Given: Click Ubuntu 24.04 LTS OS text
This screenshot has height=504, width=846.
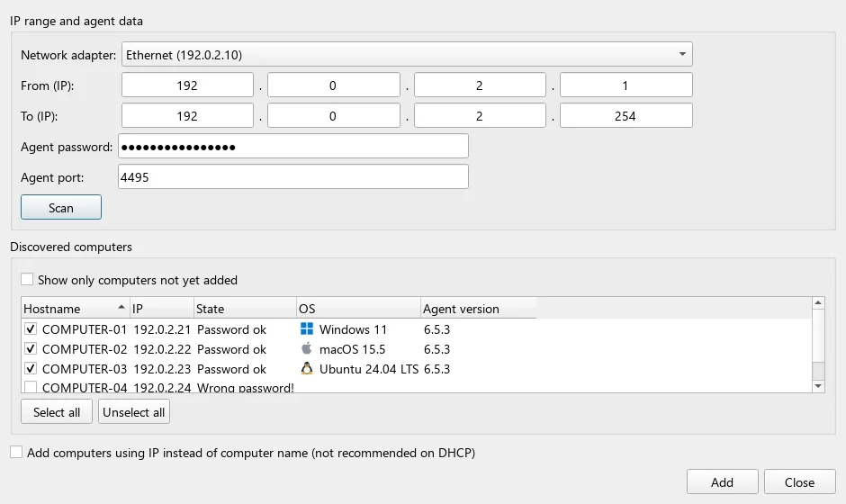Looking at the screenshot, I should [x=368, y=370].
